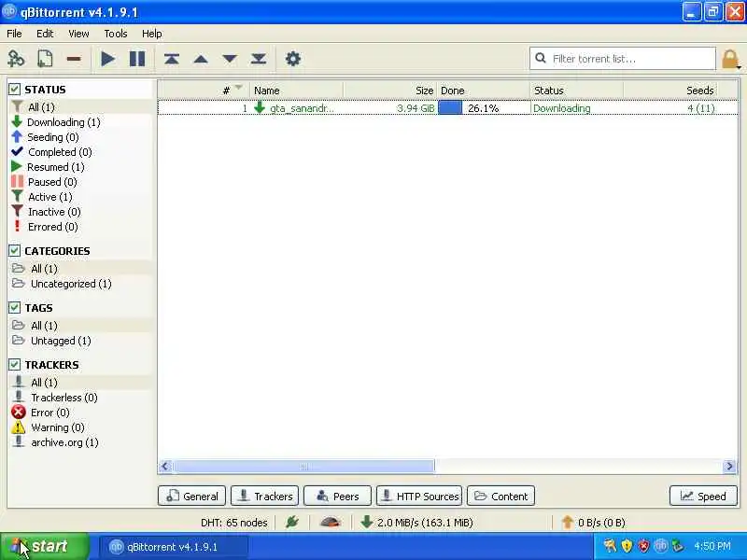This screenshot has height=560, width=747.
Task: Click the connection status plug icon
Action: coord(291,523)
